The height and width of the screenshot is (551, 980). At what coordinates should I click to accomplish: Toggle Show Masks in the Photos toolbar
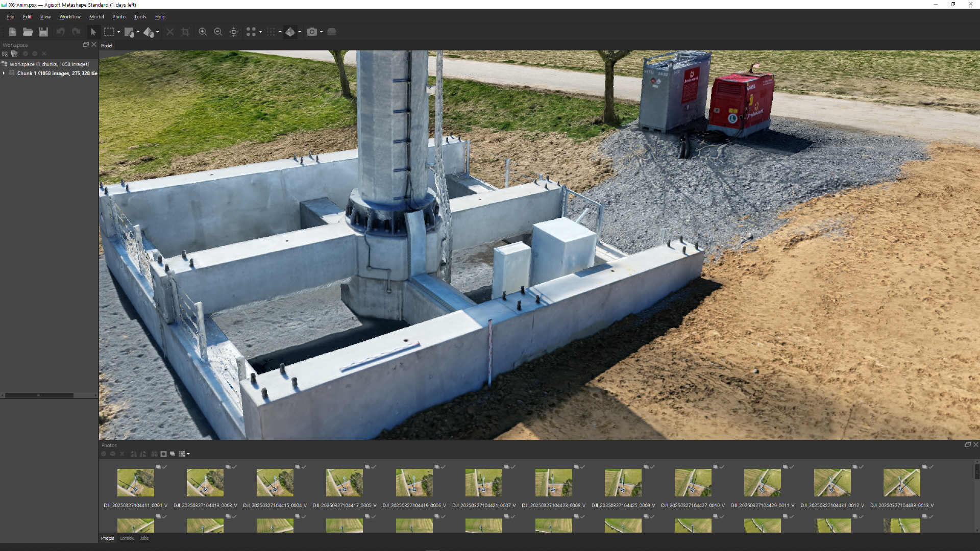point(163,454)
